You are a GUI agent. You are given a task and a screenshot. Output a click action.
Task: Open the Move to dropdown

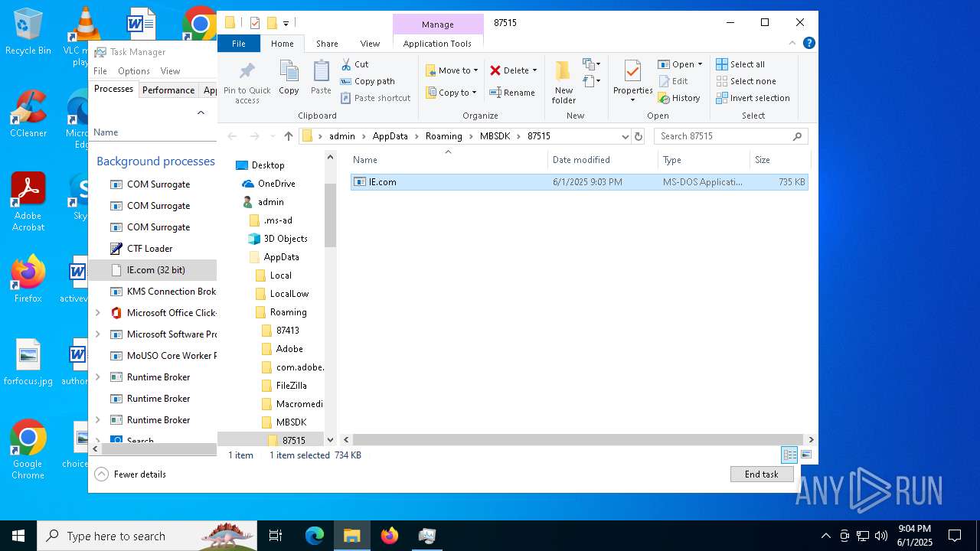[452, 70]
